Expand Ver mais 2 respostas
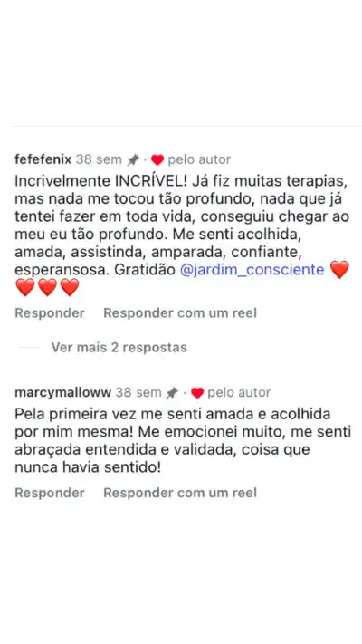Image resolution: width=362 pixels, height=644 pixels. tap(119, 348)
